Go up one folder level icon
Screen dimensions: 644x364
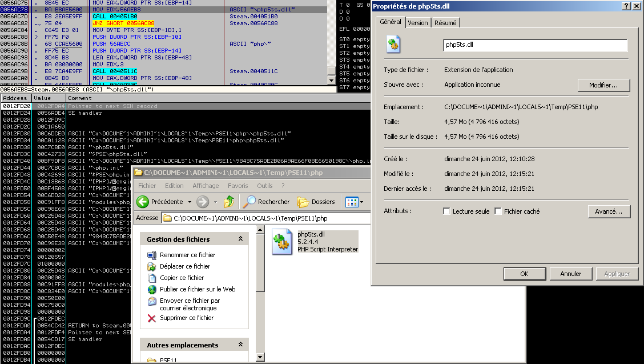tap(229, 202)
